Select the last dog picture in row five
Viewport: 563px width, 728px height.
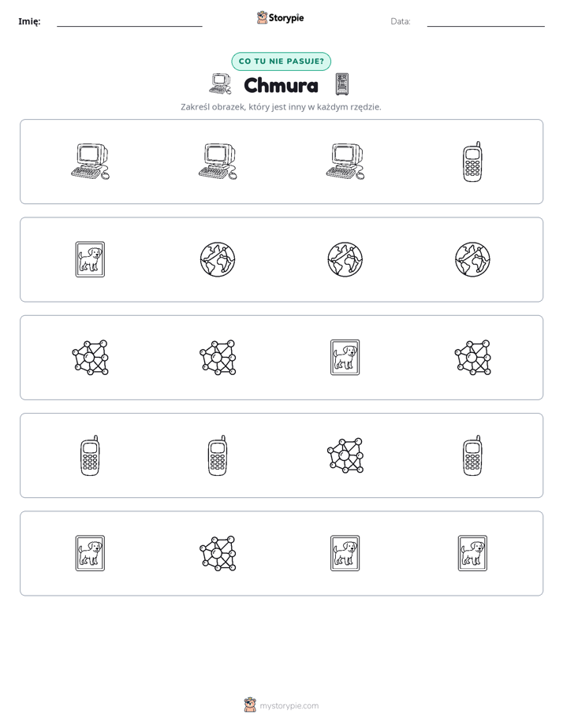pyautogui.click(x=472, y=553)
